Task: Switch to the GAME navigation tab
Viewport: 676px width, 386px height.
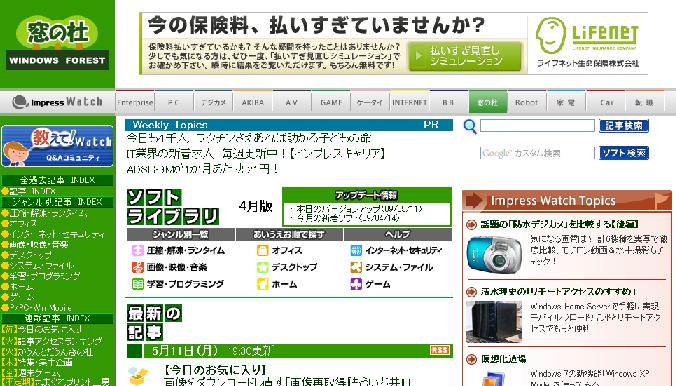Action: [x=331, y=103]
